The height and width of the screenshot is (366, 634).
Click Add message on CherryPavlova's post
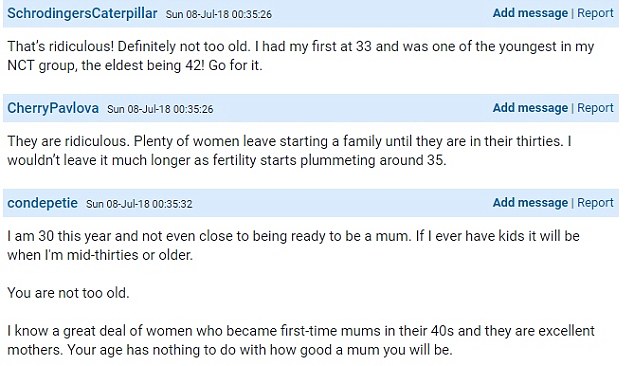(530, 108)
